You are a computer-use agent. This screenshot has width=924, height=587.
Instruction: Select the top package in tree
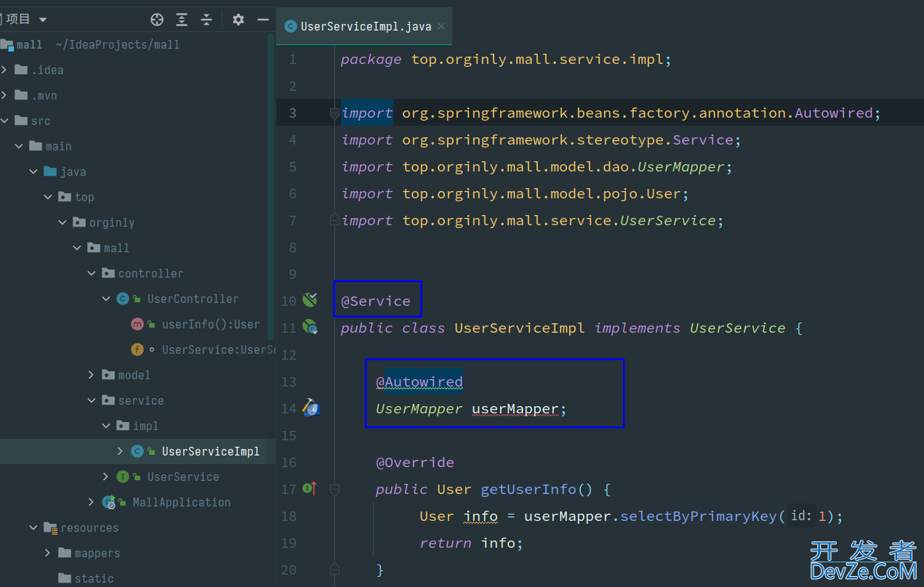[x=84, y=197]
